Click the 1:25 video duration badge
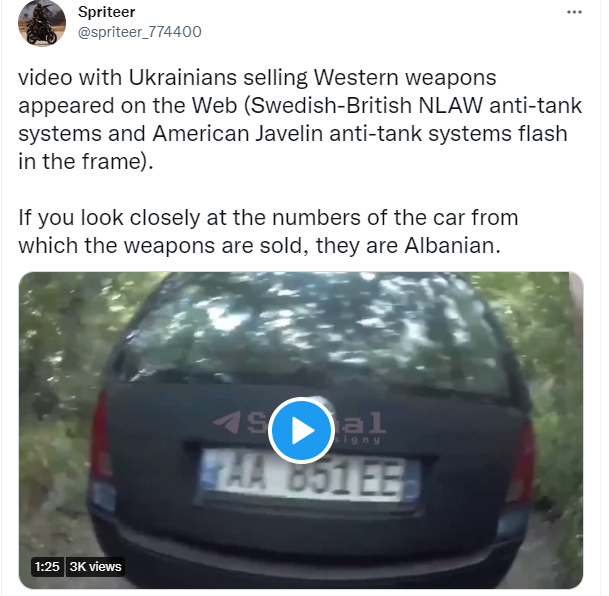 click(47, 566)
